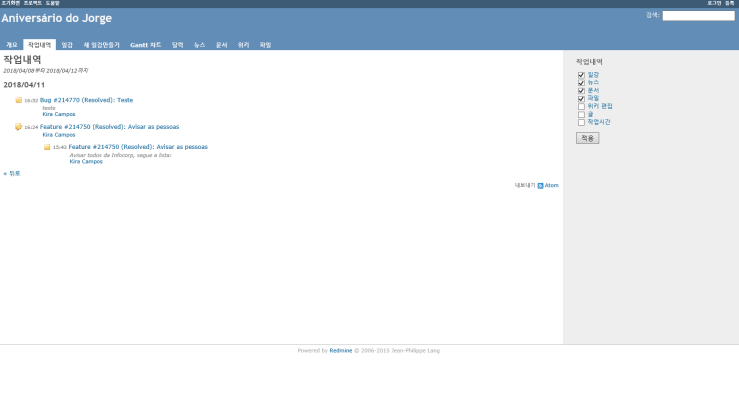Image resolution: width=739 pixels, height=393 pixels.
Task: Click the 등록 (register) link
Action: (x=730, y=3)
